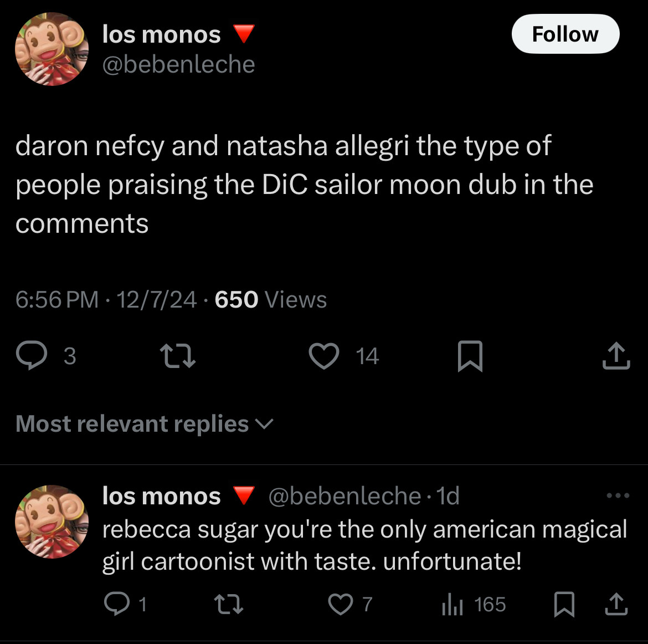Like the main tweet with 14 likes
Viewport: 648px width, 644px height.
click(324, 356)
